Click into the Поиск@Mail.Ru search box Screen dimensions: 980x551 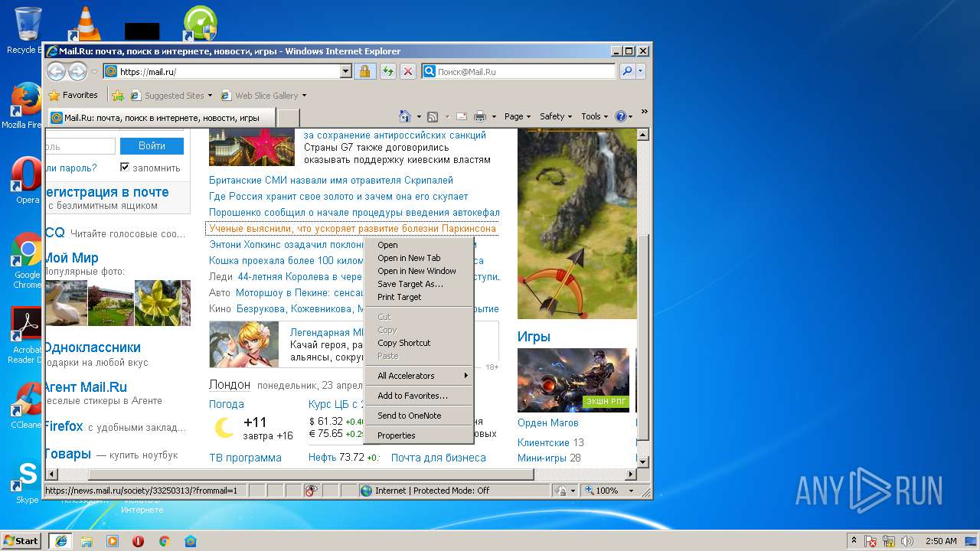point(525,71)
